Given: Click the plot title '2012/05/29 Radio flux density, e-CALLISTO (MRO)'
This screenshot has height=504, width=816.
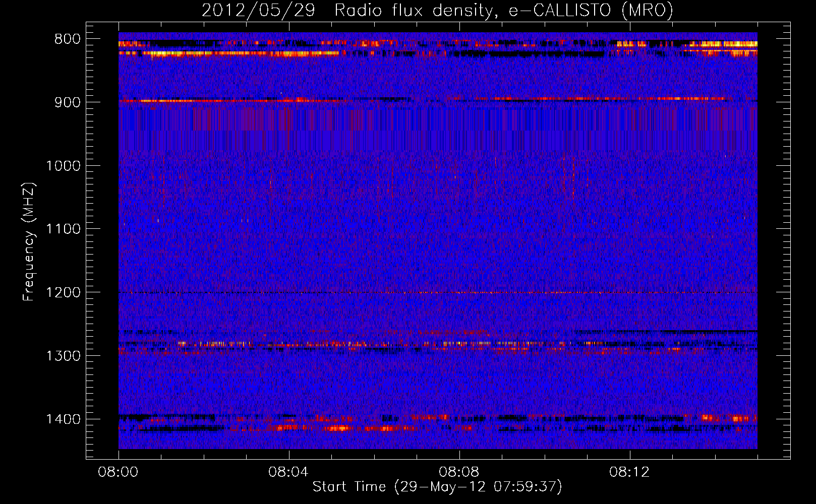Looking at the screenshot, I should (437, 11).
